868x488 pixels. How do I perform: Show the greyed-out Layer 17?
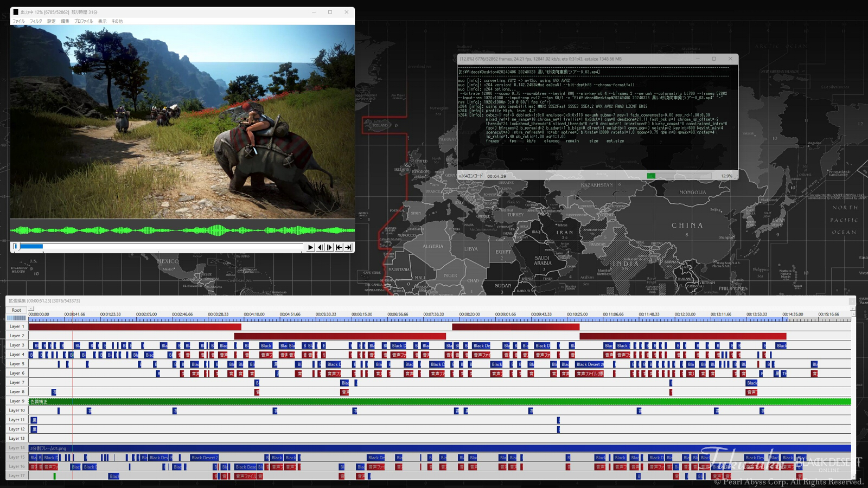pos(16,476)
